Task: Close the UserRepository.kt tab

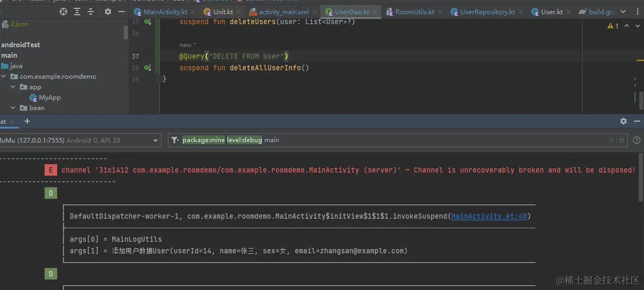Action: point(520,12)
